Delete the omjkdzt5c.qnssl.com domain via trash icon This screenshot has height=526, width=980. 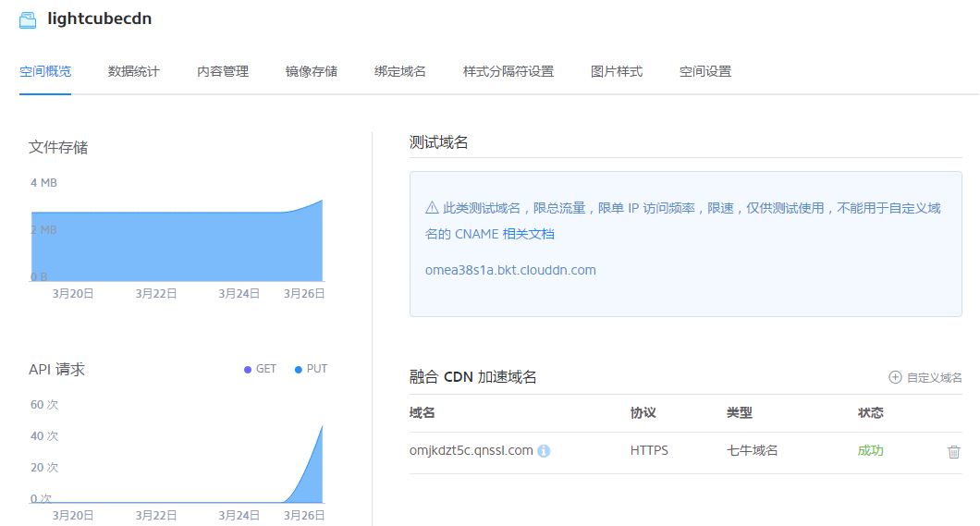pos(953,451)
